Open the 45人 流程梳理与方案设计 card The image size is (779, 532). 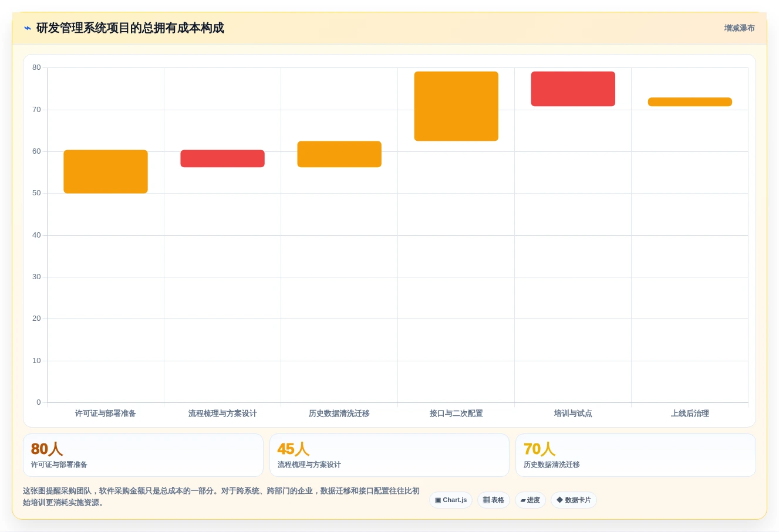pos(389,455)
